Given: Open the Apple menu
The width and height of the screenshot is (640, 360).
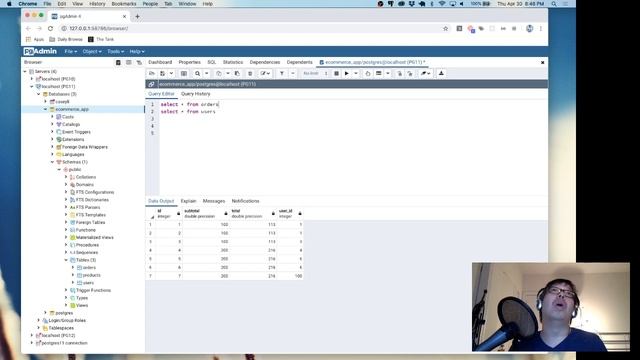Looking at the screenshot, I should point(9,4).
